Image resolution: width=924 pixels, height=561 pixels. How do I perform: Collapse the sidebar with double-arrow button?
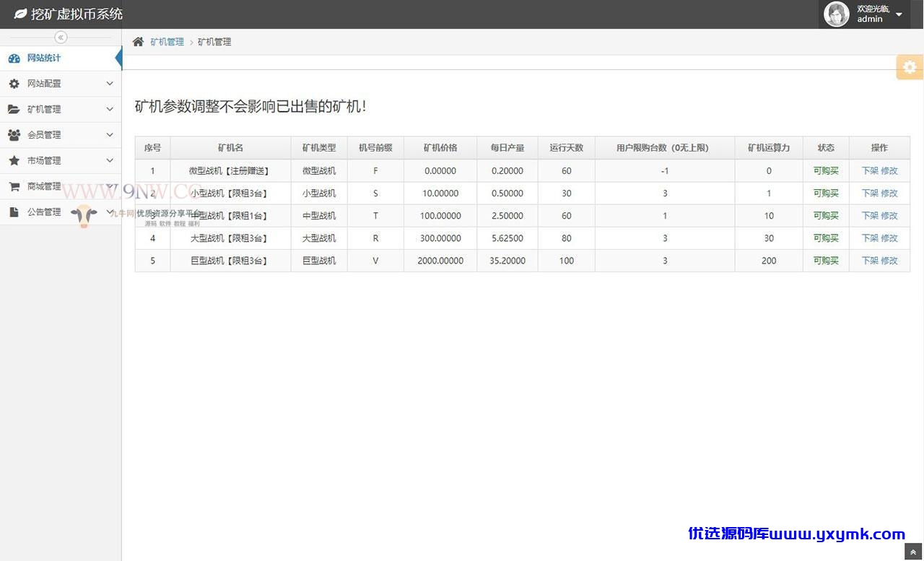pos(61,37)
